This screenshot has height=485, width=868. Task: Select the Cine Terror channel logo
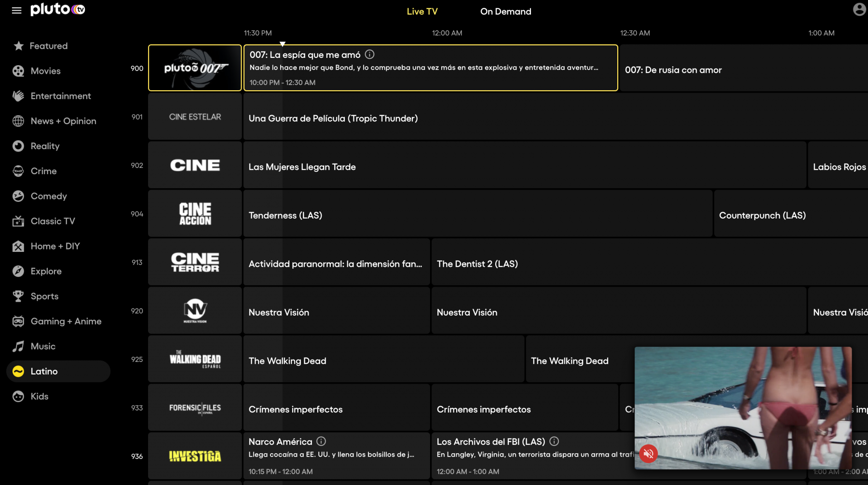tap(195, 262)
